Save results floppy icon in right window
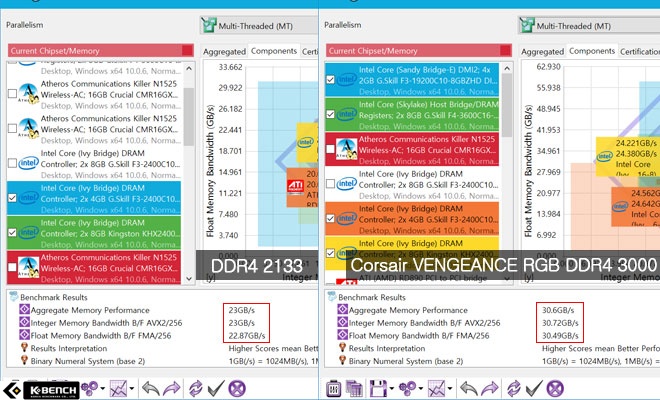Image resolution: width=660 pixels, height=400 pixels. (x=378, y=388)
